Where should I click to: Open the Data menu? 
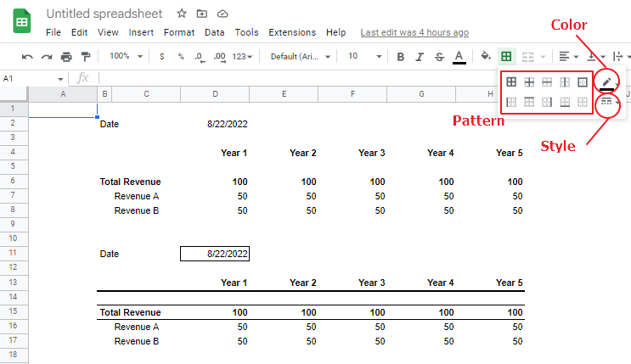[x=215, y=32]
